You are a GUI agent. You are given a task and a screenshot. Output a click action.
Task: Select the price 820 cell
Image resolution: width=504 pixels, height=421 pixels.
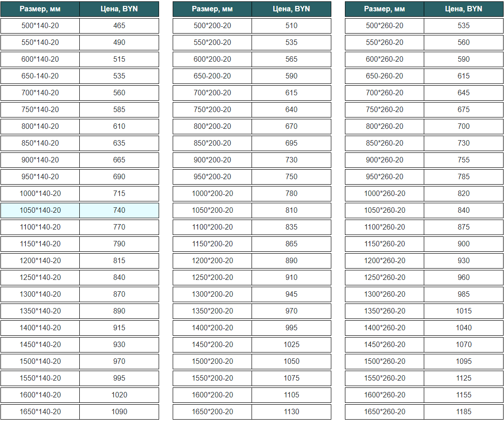tap(464, 194)
